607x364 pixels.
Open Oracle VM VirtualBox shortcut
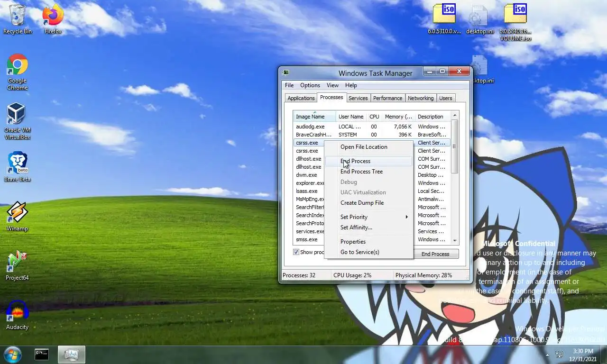[18, 121]
